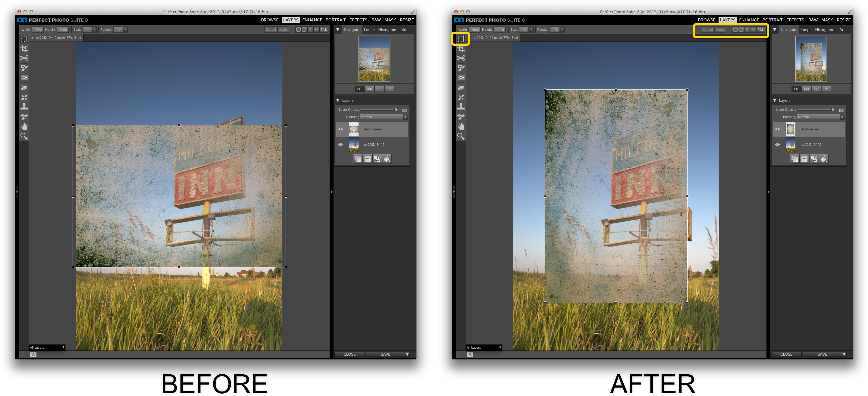Click rotate clockwise icon in AFTER window

741,30
